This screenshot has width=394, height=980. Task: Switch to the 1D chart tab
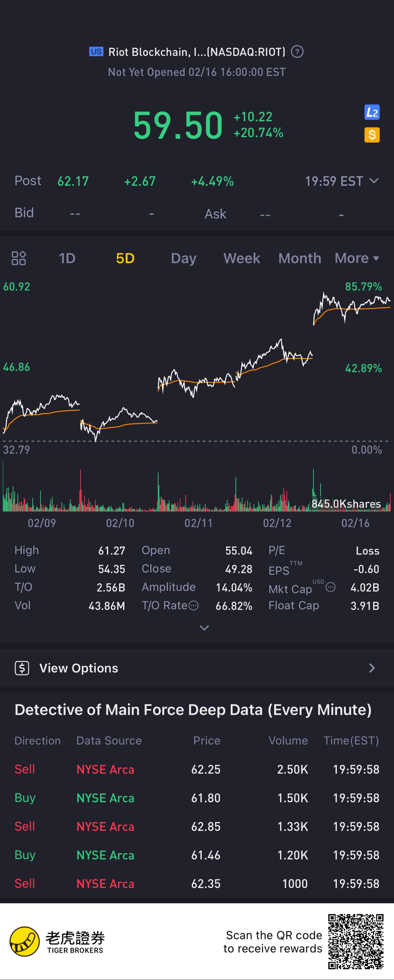(67, 258)
